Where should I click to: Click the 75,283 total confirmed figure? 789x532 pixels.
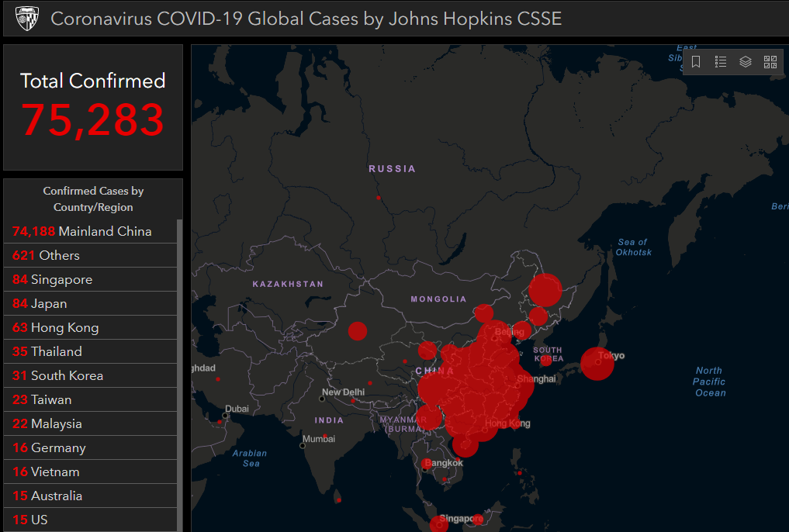(x=92, y=120)
